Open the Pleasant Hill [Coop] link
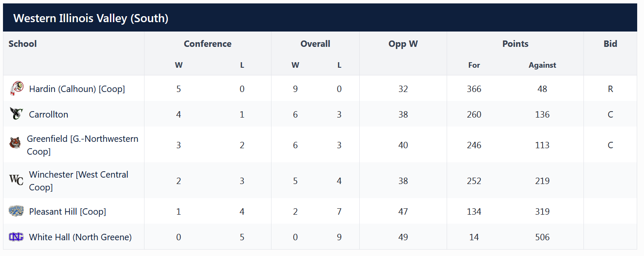This screenshot has width=644, height=256. [67, 212]
